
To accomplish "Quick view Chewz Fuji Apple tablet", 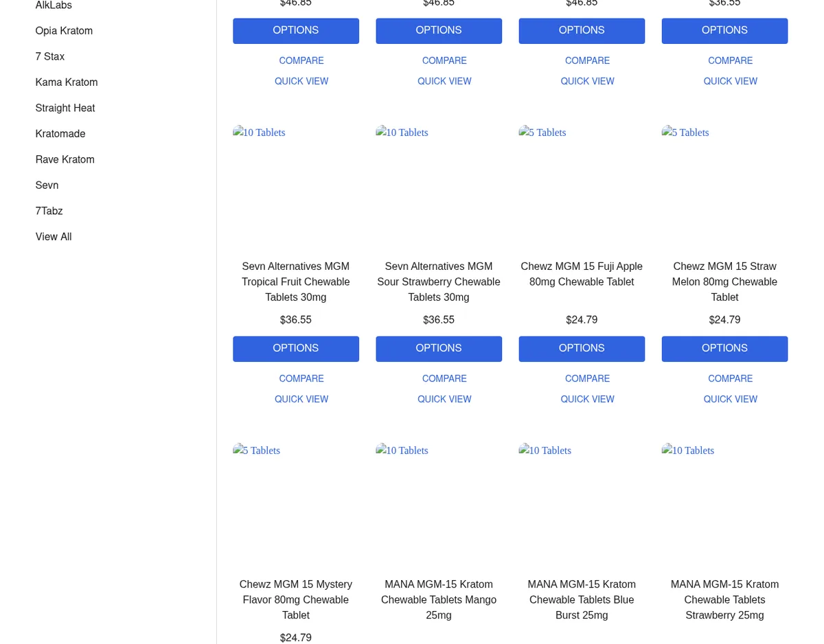I will [x=587, y=400].
